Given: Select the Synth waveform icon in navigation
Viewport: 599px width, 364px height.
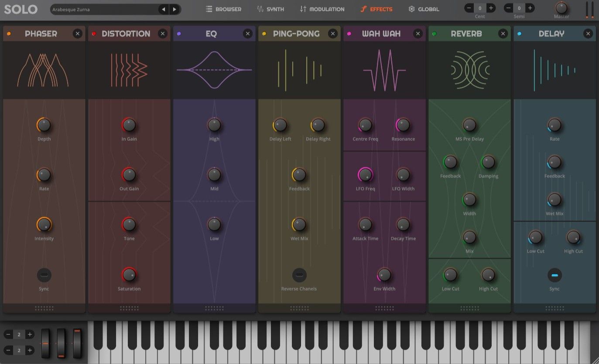Looking at the screenshot, I should [x=260, y=9].
